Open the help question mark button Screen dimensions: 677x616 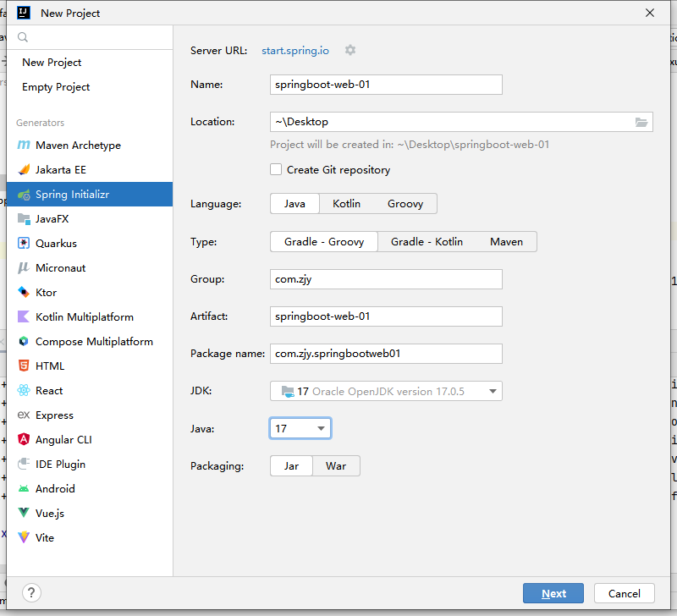[30, 593]
